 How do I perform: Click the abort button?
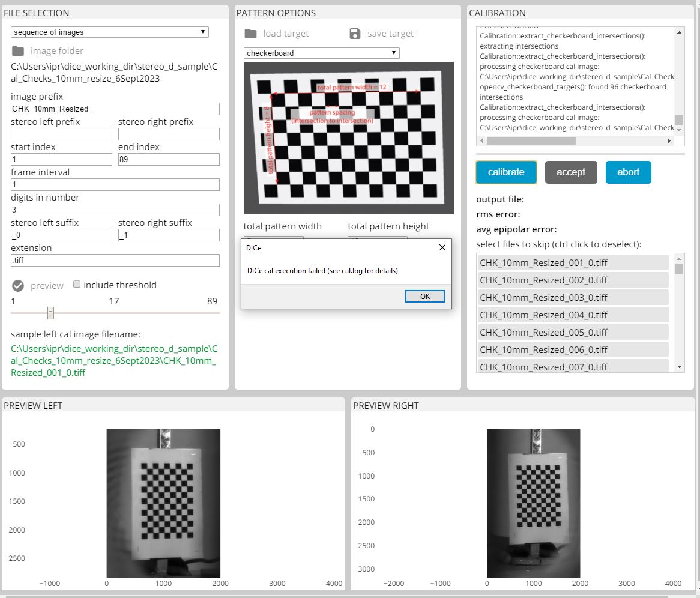628,172
